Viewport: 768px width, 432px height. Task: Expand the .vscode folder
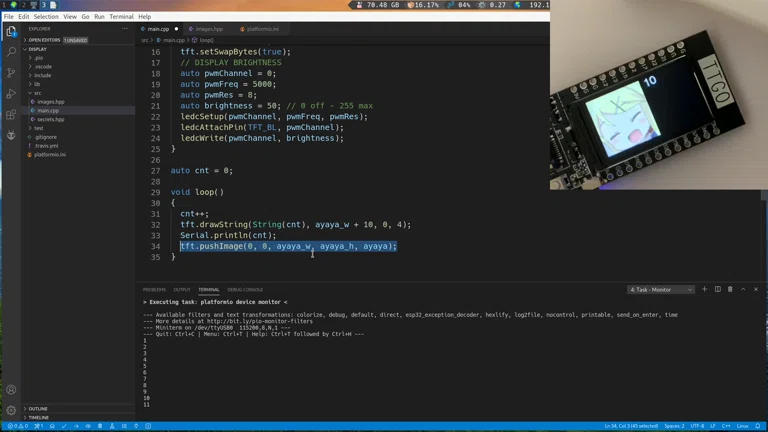pyautogui.click(x=43, y=67)
